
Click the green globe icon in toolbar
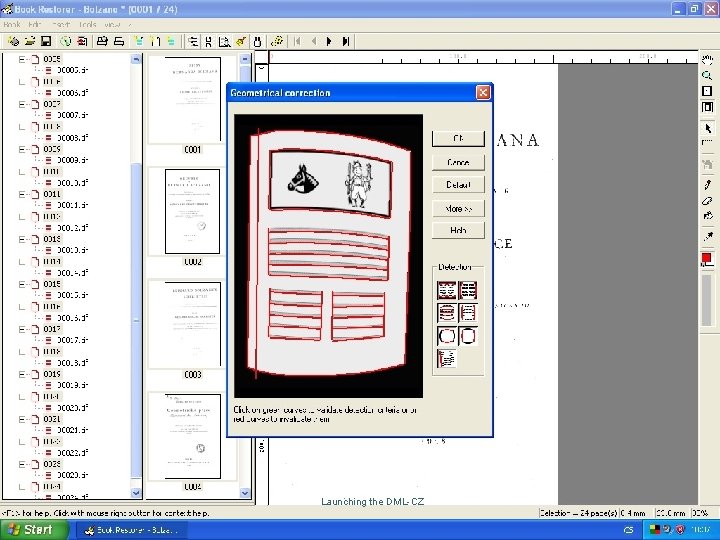click(x=66, y=41)
